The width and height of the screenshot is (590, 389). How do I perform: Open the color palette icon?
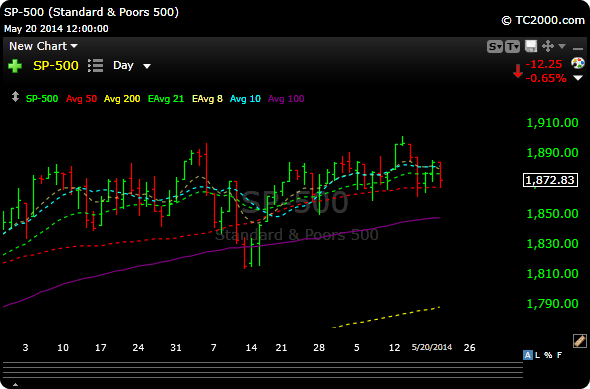coord(578,63)
